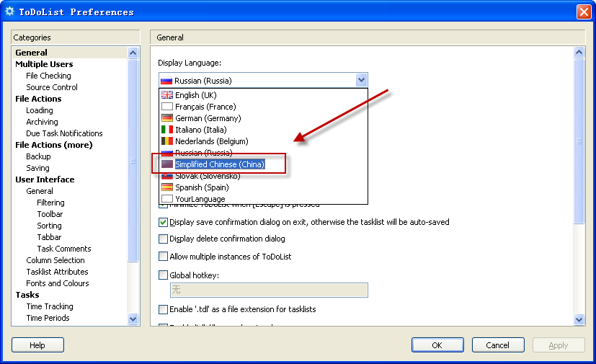
Task: Choose YourLanguage entry in dropdown list
Action: pyautogui.click(x=264, y=198)
